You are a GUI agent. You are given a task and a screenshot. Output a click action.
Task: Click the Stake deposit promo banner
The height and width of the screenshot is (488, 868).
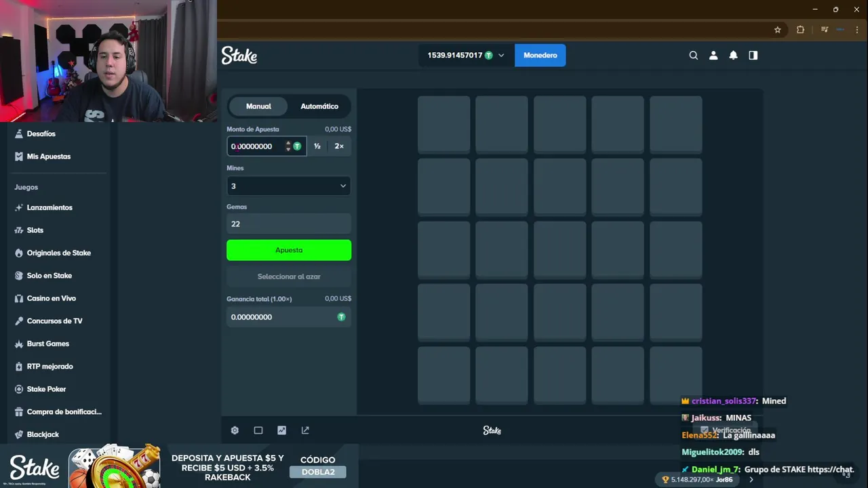pos(179,466)
